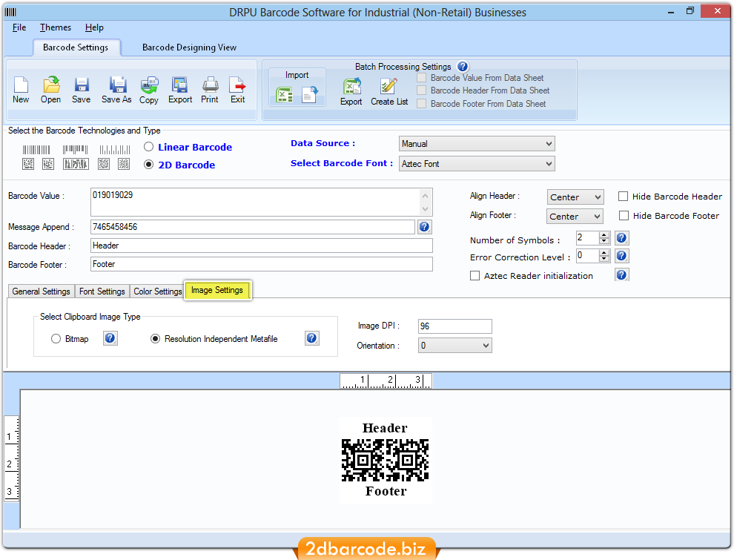Open the Align Footer dropdown
734x560 pixels.
click(575, 217)
